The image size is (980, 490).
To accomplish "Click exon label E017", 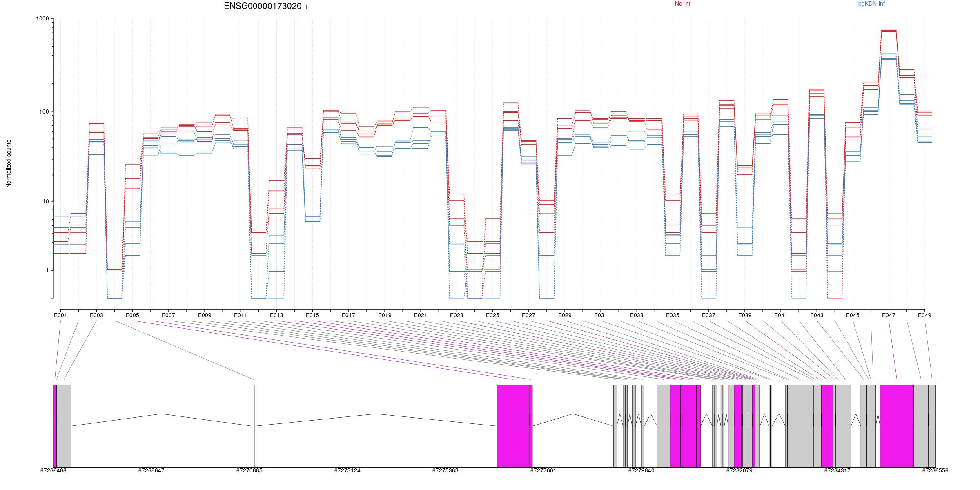I will coord(348,315).
